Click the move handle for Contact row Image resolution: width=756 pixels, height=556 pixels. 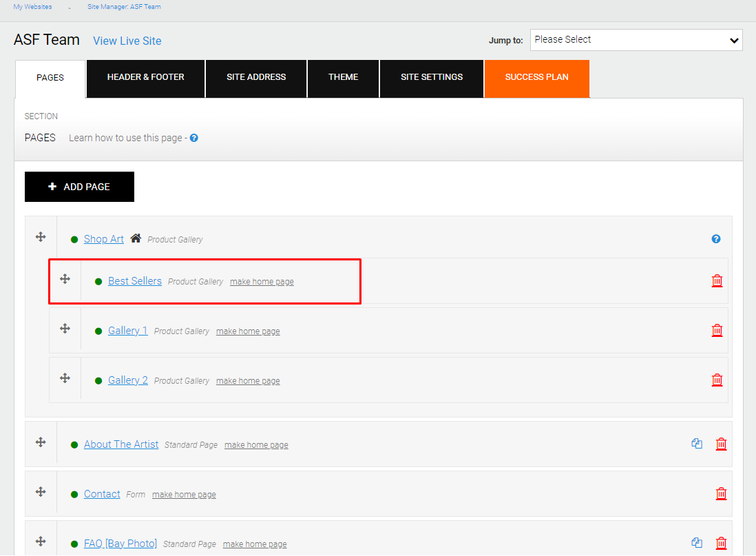(41, 492)
